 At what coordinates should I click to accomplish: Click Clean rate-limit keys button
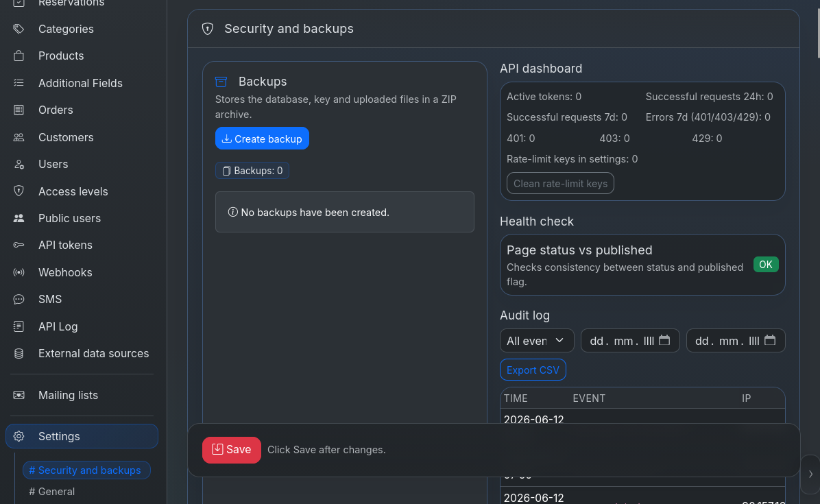560,184
